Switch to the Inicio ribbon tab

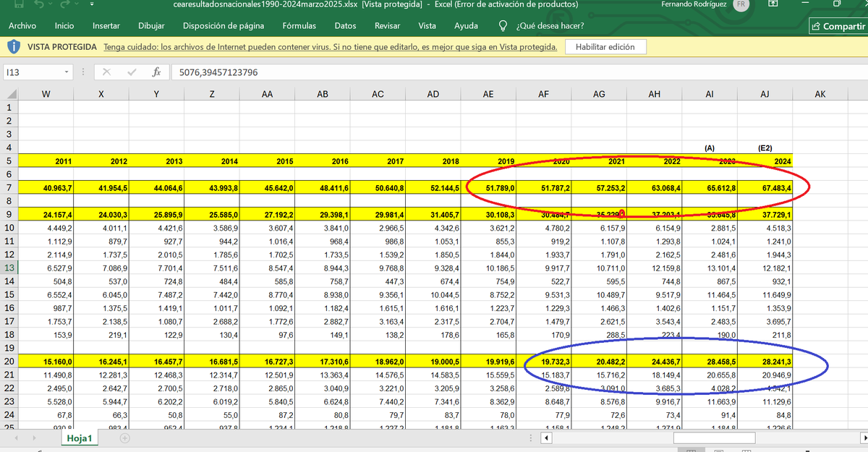click(64, 26)
